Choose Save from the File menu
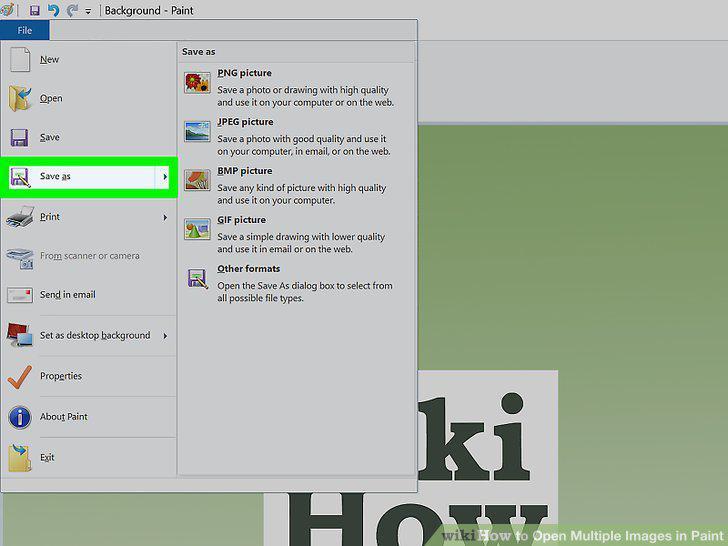This screenshot has width=728, height=546. coord(88,137)
